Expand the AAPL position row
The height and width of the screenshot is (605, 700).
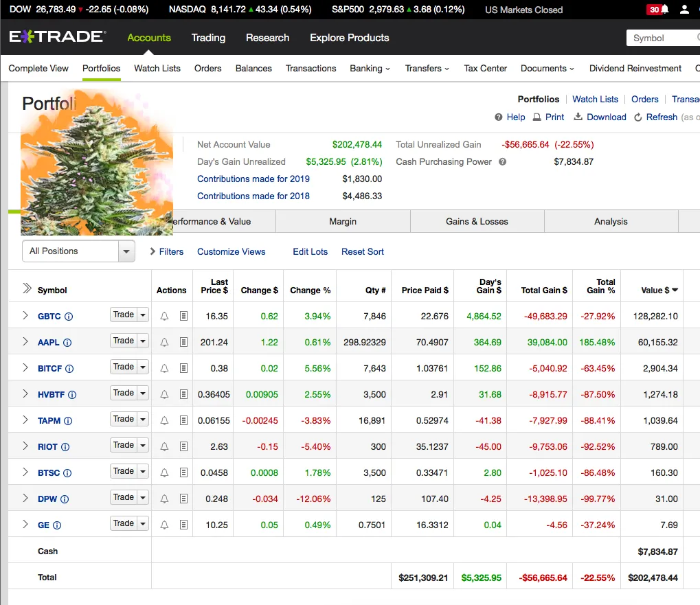click(25, 342)
